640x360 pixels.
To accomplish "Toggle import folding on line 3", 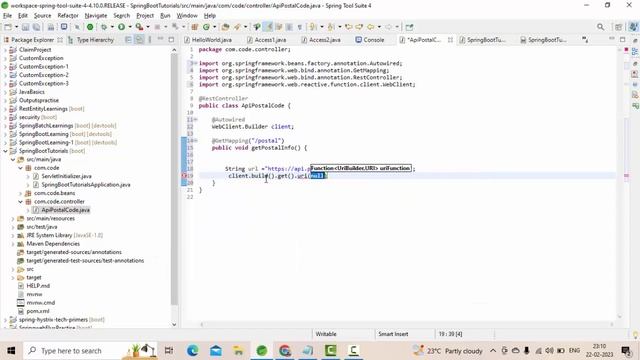I will [196, 63].
